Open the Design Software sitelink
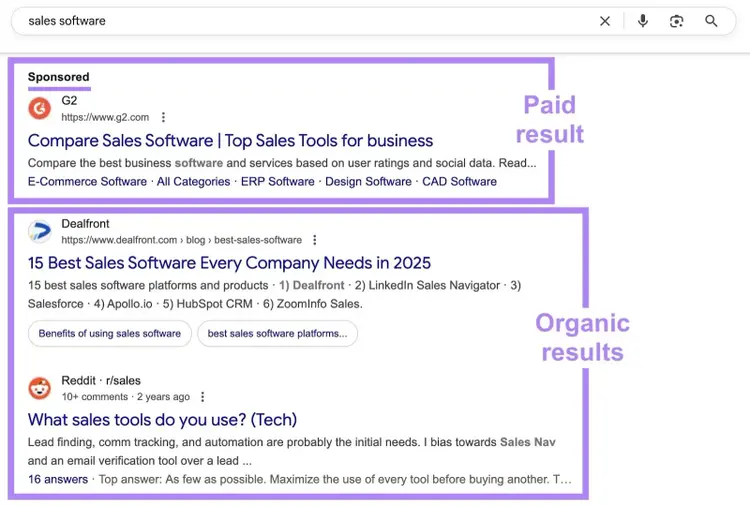Image resolution: width=750 pixels, height=506 pixels. 368,182
